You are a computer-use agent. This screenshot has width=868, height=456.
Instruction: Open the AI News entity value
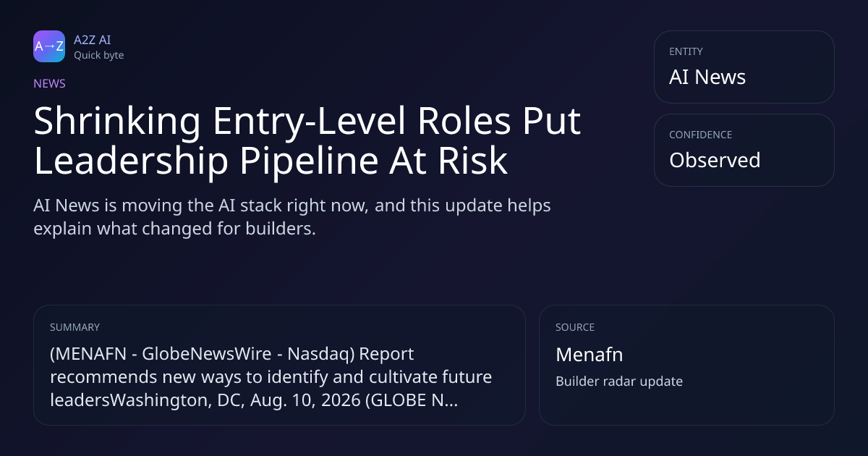coord(707,77)
